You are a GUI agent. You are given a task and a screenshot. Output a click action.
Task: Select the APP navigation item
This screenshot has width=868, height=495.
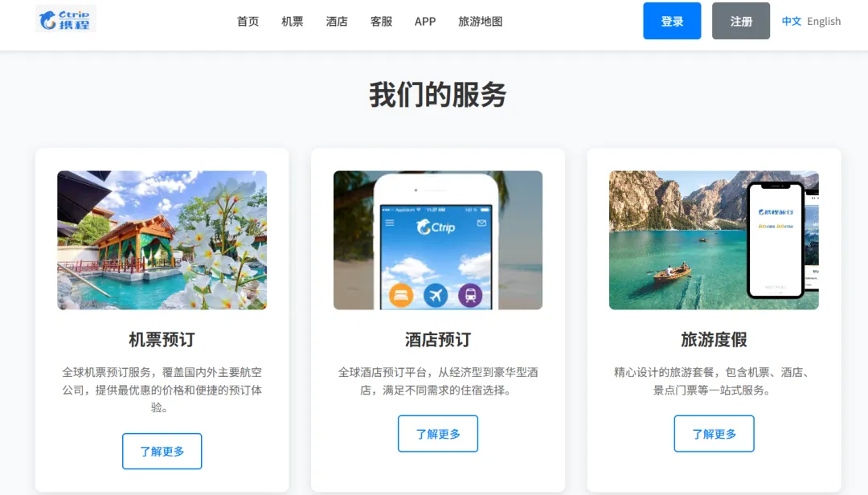pyautogui.click(x=425, y=22)
